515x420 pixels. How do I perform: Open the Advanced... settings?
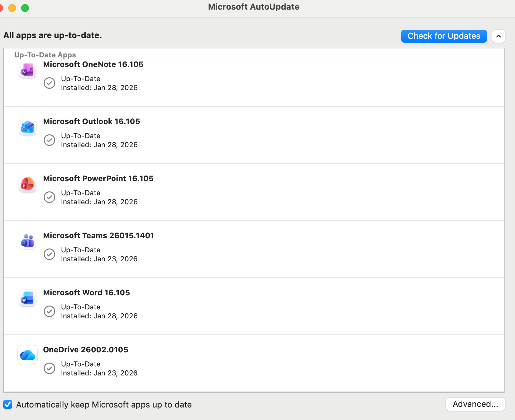click(476, 404)
